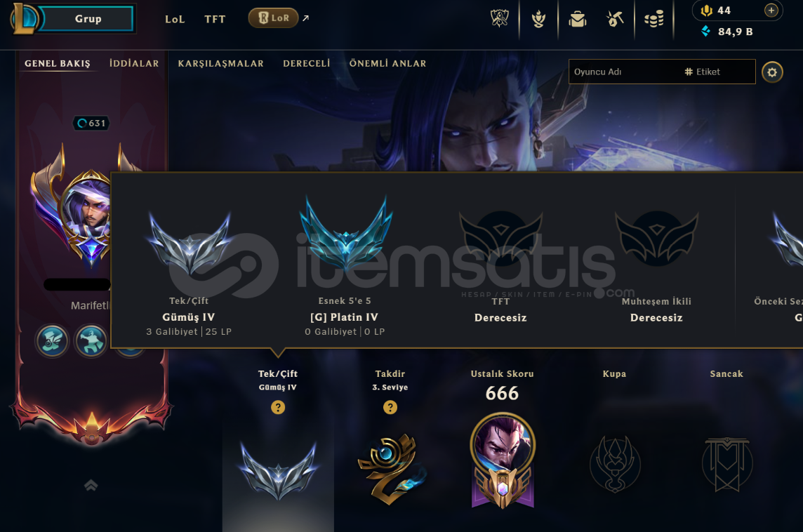Image resolution: width=803 pixels, height=532 pixels.
Task: Click the Takdir question mark badge
Action: click(390, 408)
